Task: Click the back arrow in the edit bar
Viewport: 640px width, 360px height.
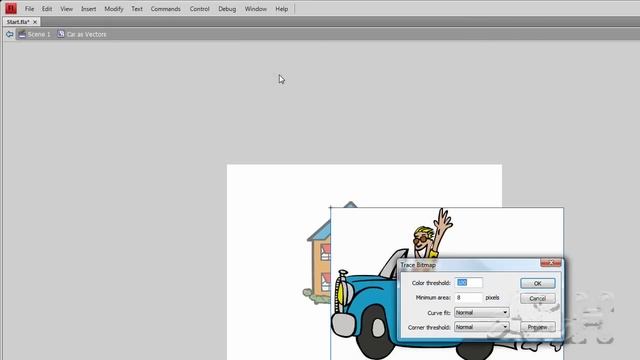Action: tap(9, 34)
